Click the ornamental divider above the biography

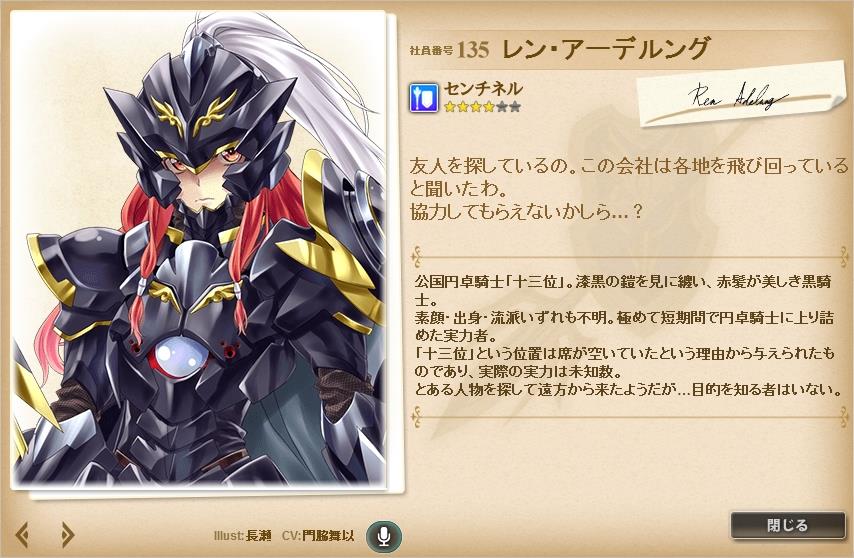(x=630, y=256)
